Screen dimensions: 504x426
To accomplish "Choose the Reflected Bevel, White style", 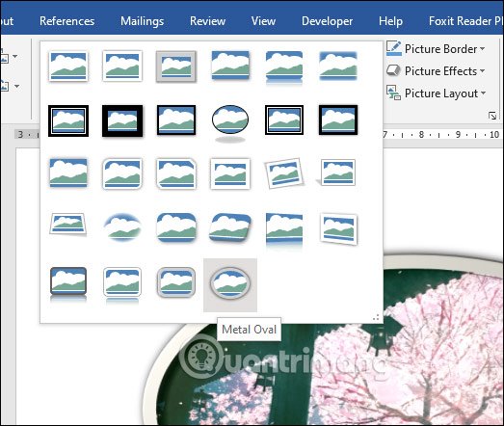I will pos(122,284).
